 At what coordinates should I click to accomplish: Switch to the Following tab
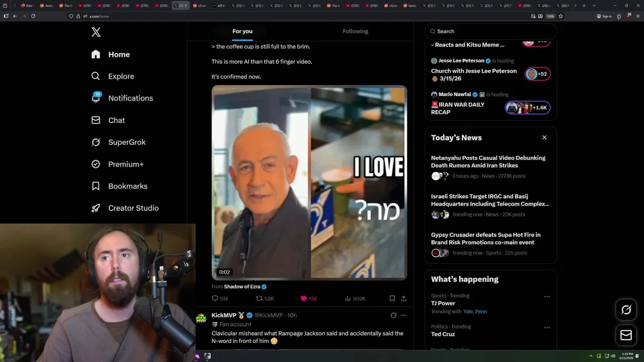click(x=356, y=31)
